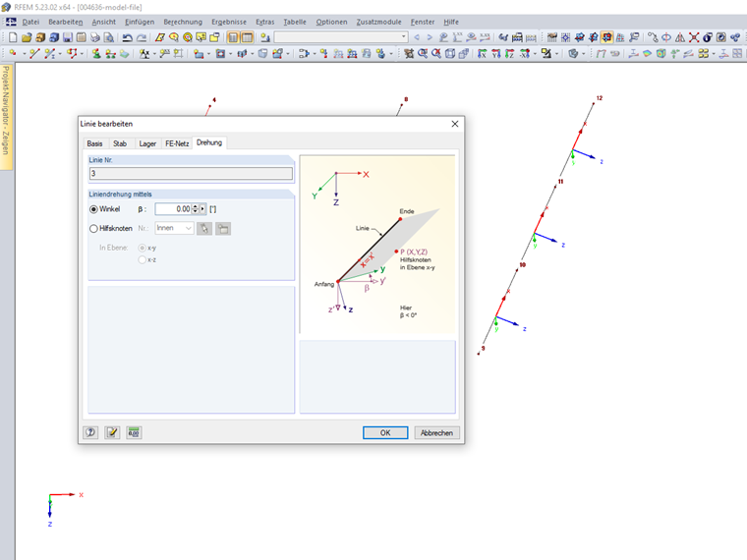Select the Drehung tab
The height and width of the screenshot is (560, 747).
click(x=209, y=142)
